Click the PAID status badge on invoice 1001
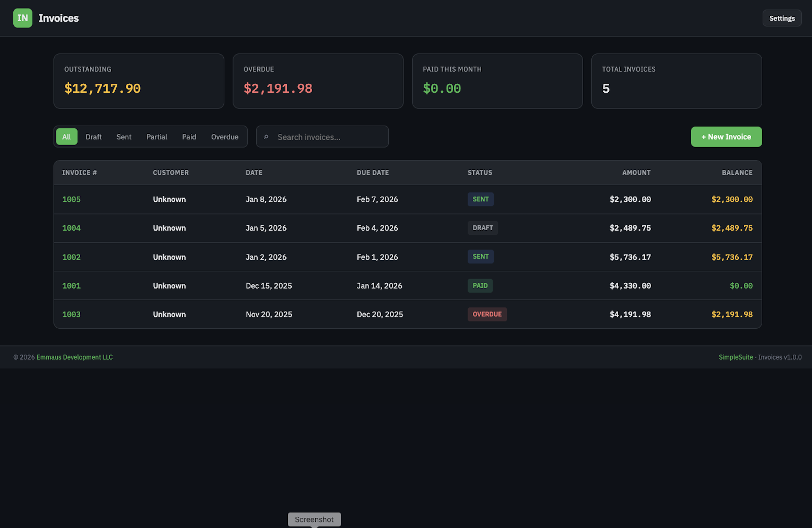This screenshot has height=528, width=812. 480,285
